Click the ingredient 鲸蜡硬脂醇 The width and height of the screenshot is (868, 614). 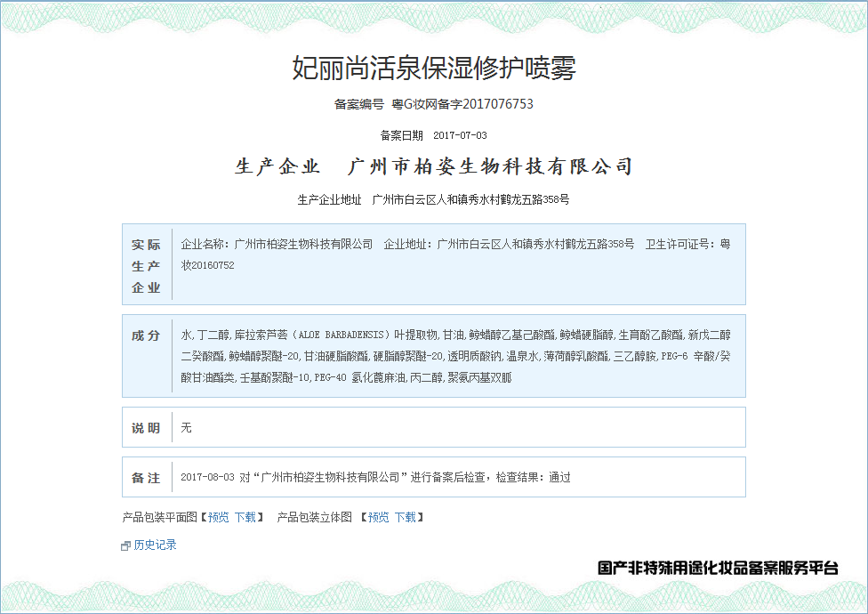[x=586, y=335]
